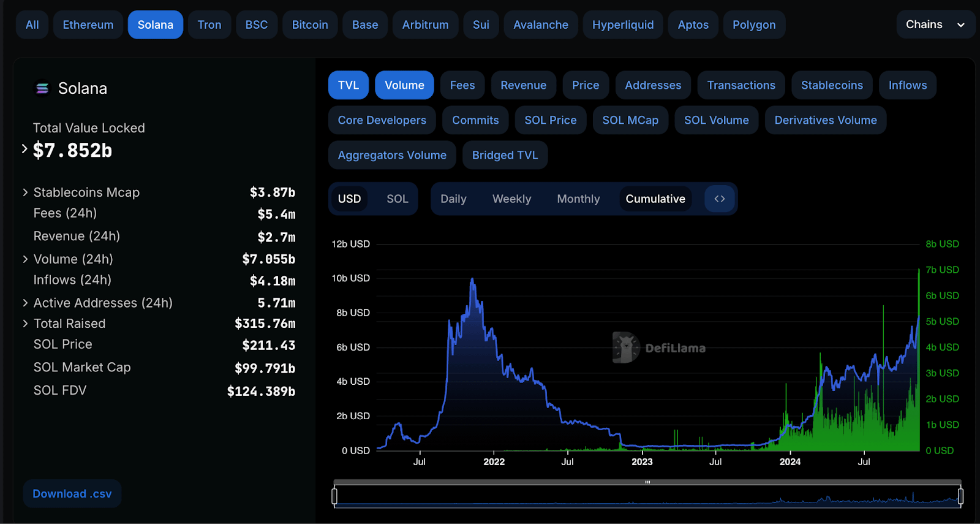The height and width of the screenshot is (524, 980).
Task: Toggle the TVL chart metric off
Action: click(348, 85)
